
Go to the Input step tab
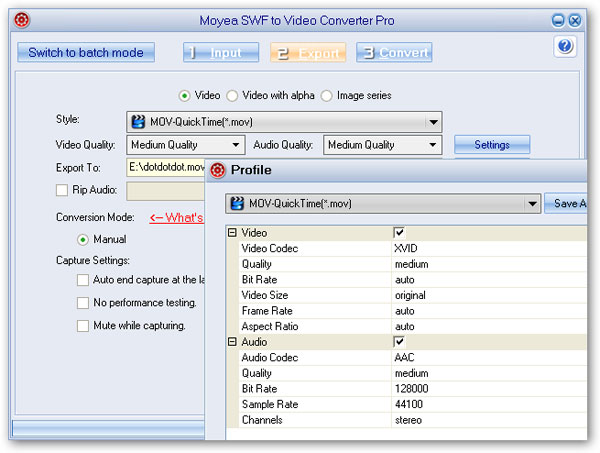click(x=221, y=52)
